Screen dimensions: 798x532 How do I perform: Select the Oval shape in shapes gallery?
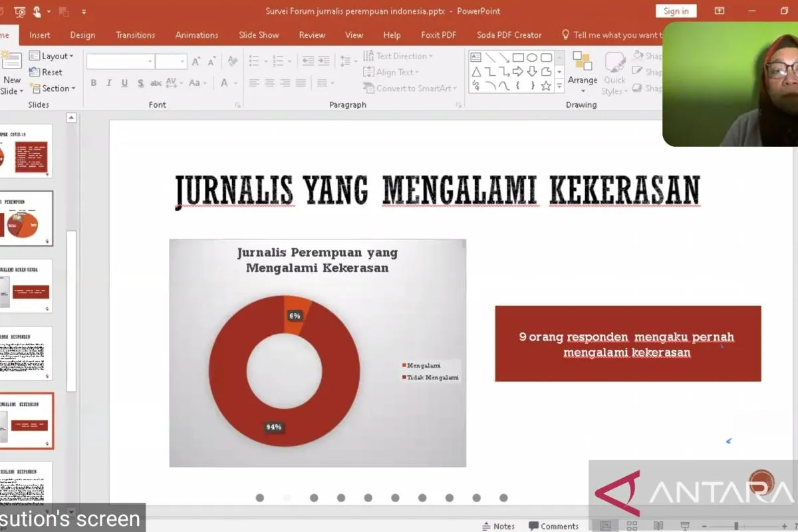click(x=532, y=58)
